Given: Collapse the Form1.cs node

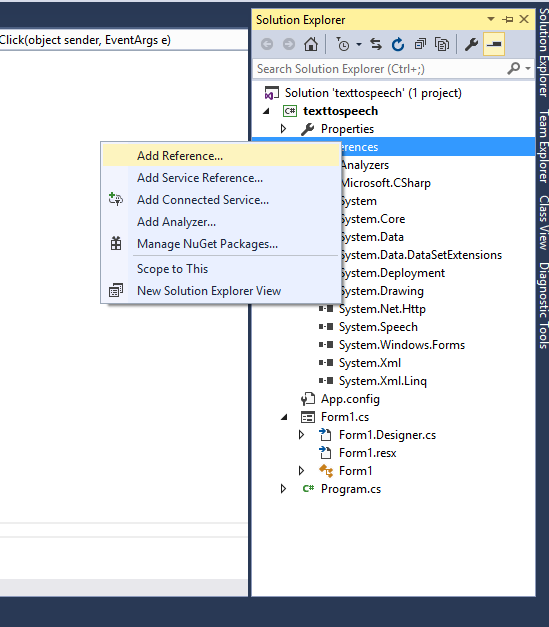Looking at the screenshot, I should [284, 417].
